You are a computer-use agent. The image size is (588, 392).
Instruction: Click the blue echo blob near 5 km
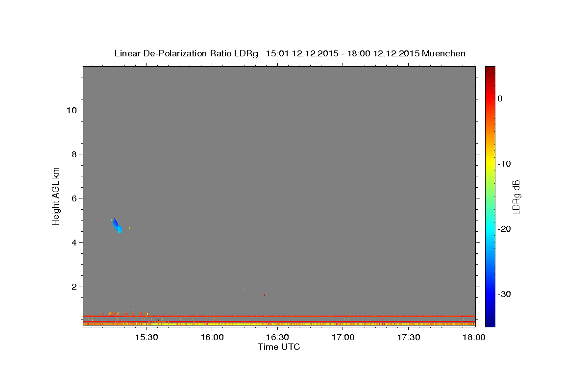point(117,225)
